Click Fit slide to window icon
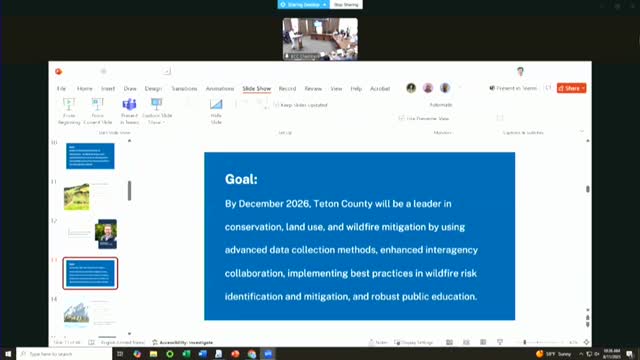640x360 pixels. point(587,342)
